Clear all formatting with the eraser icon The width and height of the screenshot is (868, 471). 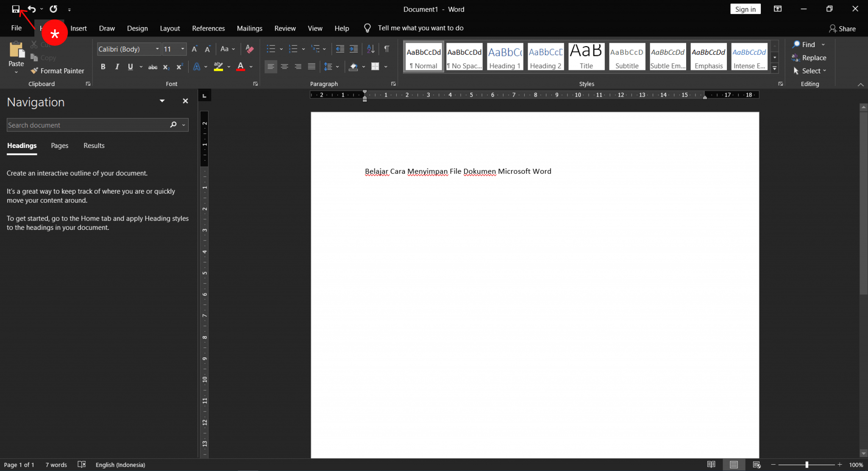pyautogui.click(x=250, y=49)
